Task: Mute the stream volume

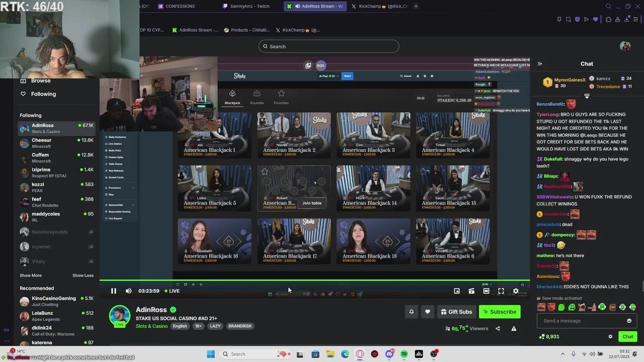Action: (128, 291)
